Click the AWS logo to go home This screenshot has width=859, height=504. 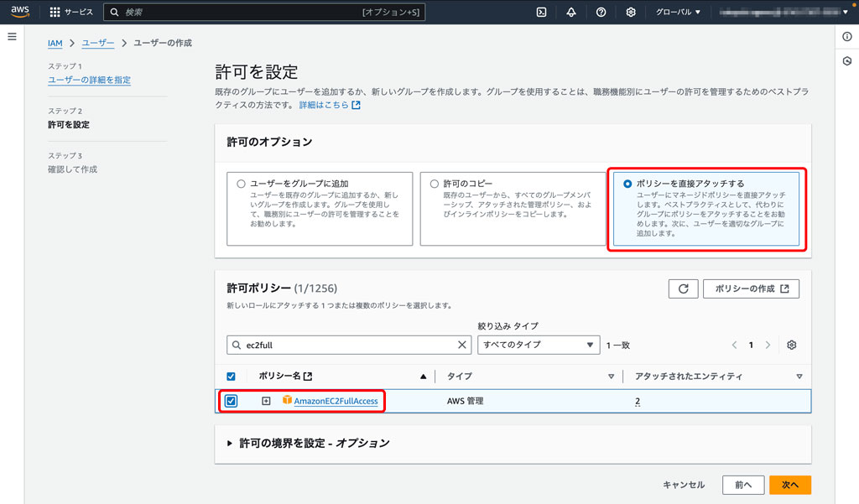point(18,12)
